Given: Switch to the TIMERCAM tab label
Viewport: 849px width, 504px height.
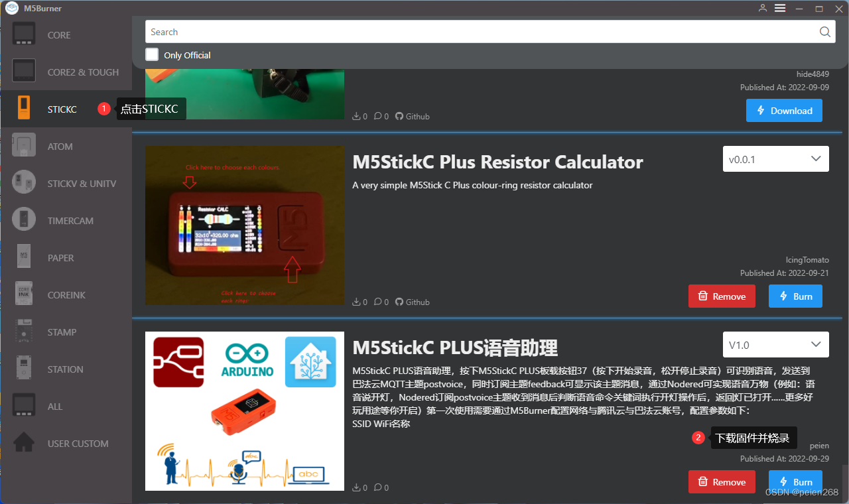Looking at the screenshot, I should point(70,221).
